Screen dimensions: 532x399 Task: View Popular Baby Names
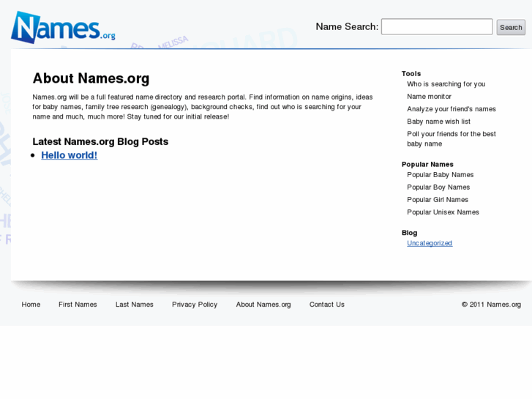coord(440,174)
